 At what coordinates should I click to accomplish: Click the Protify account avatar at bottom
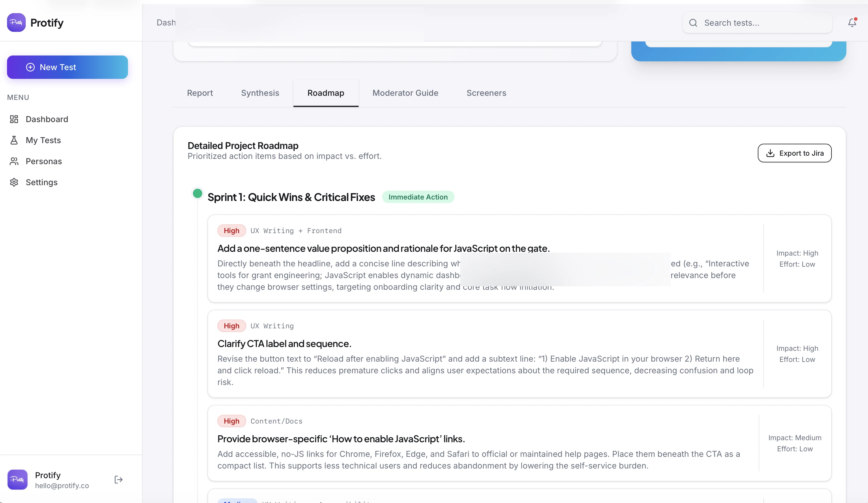point(18,480)
